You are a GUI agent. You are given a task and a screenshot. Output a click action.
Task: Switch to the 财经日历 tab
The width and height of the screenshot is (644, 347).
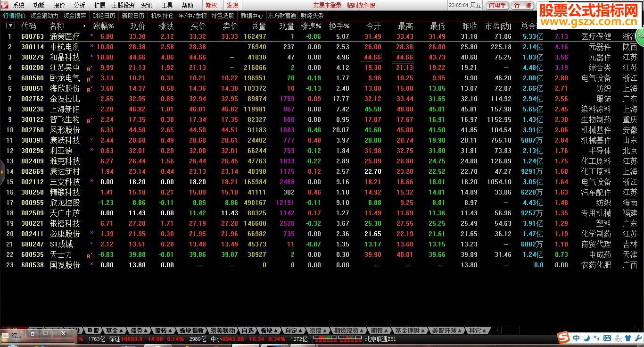[x=104, y=16]
